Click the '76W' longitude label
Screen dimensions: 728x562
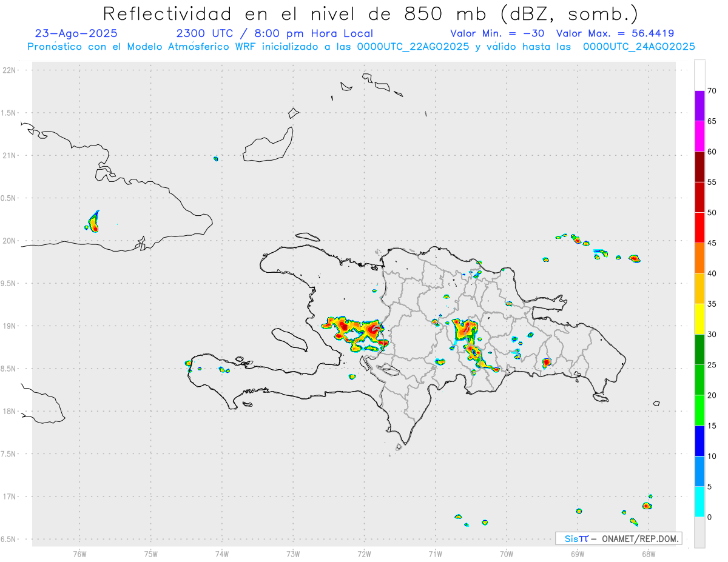(x=79, y=554)
